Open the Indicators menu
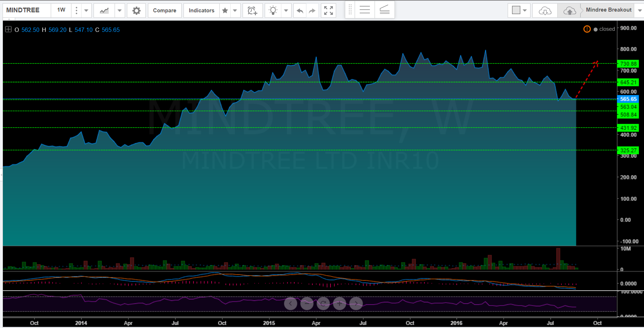The height and width of the screenshot is (328, 644). click(x=202, y=11)
